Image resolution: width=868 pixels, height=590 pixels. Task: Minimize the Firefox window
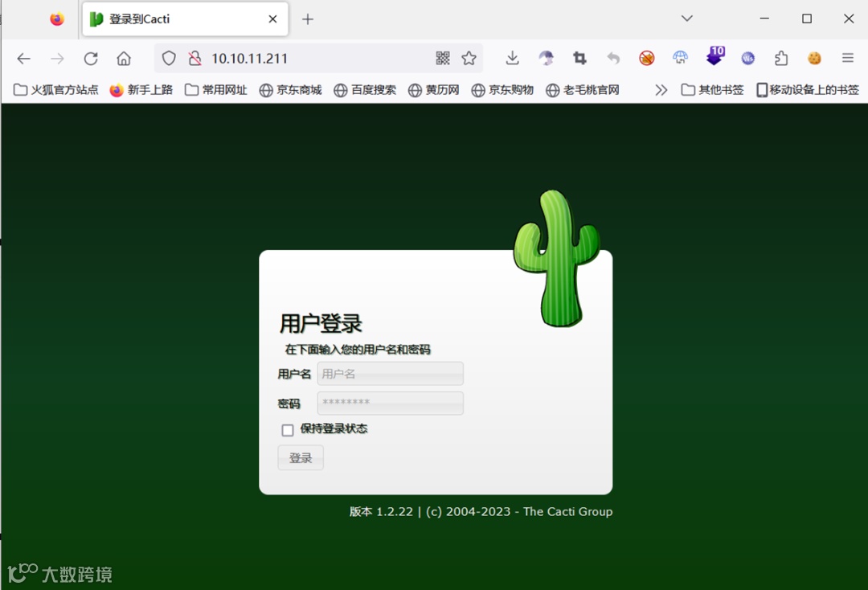point(764,18)
